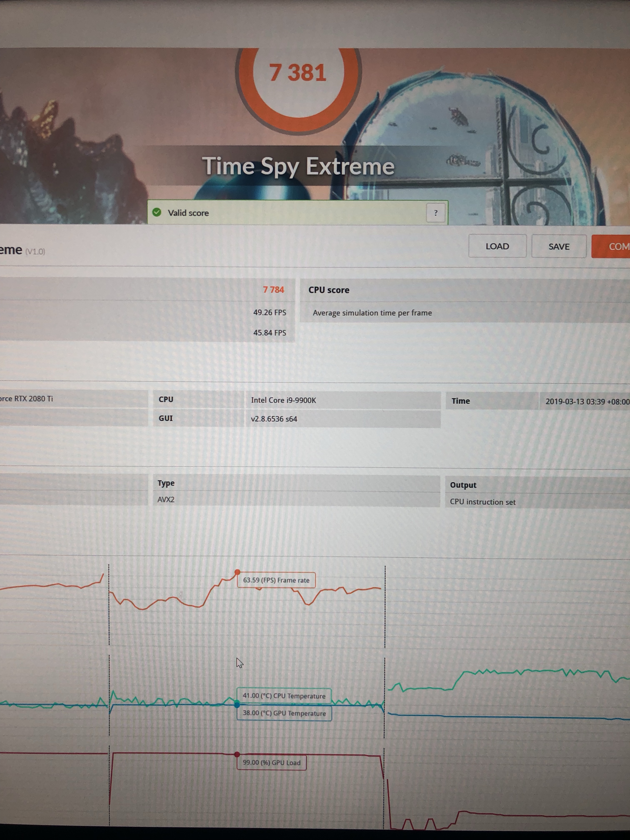Viewport: 630px width, 840px height.
Task: Click the 7 784 graphics score value
Action: (273, 290)
